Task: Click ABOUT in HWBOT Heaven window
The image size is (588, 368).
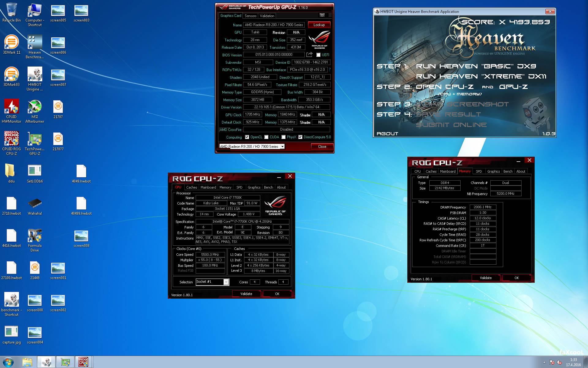Action: [387, 134]
